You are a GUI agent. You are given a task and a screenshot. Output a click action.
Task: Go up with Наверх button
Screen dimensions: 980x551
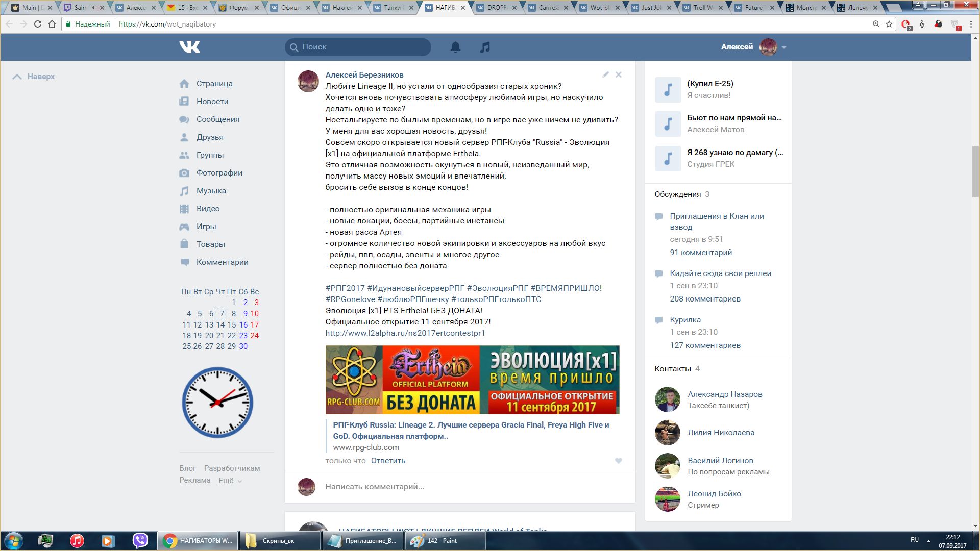pyautogui.click(x=34, y=77)
